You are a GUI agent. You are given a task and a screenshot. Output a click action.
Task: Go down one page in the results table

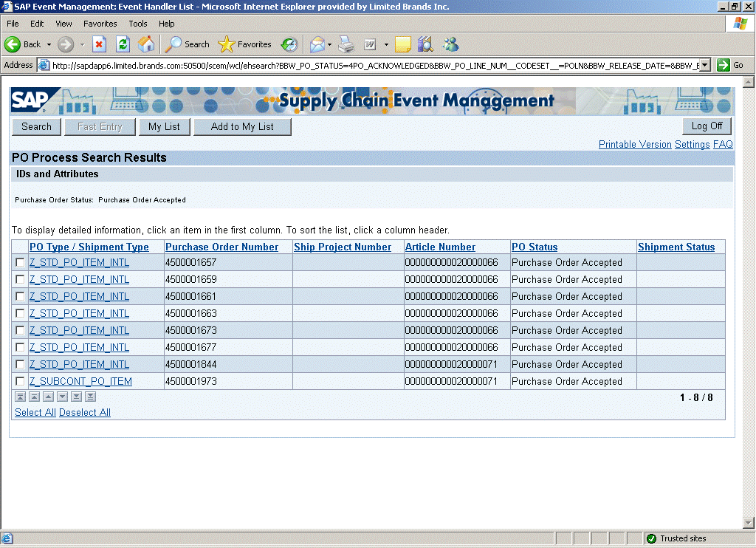click(x=76, y=397)
